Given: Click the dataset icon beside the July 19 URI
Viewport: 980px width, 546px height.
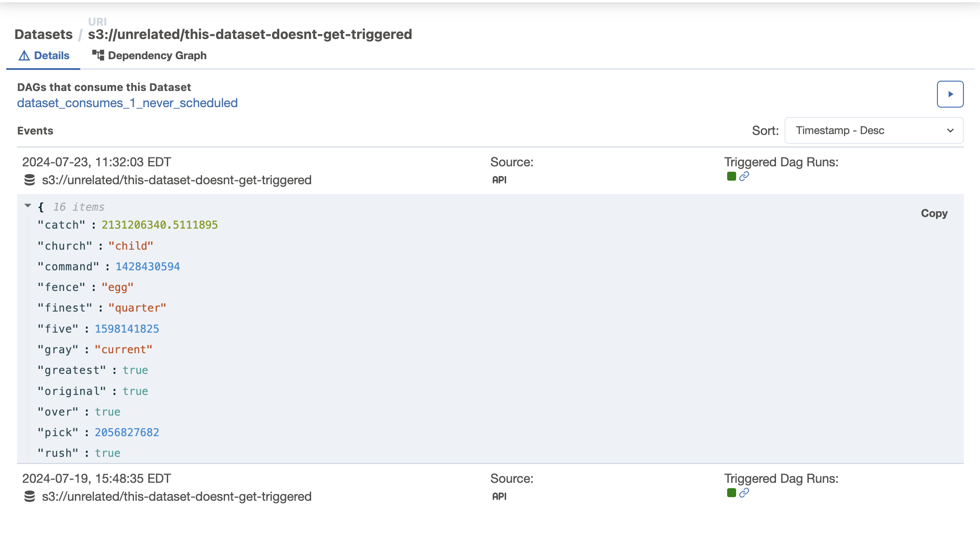Looking at the screenshot, I should coord(30,496).
